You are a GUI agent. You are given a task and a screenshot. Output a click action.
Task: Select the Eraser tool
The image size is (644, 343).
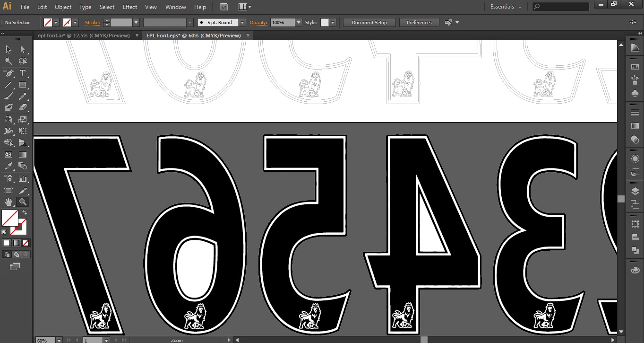click(x=22, y=108)
